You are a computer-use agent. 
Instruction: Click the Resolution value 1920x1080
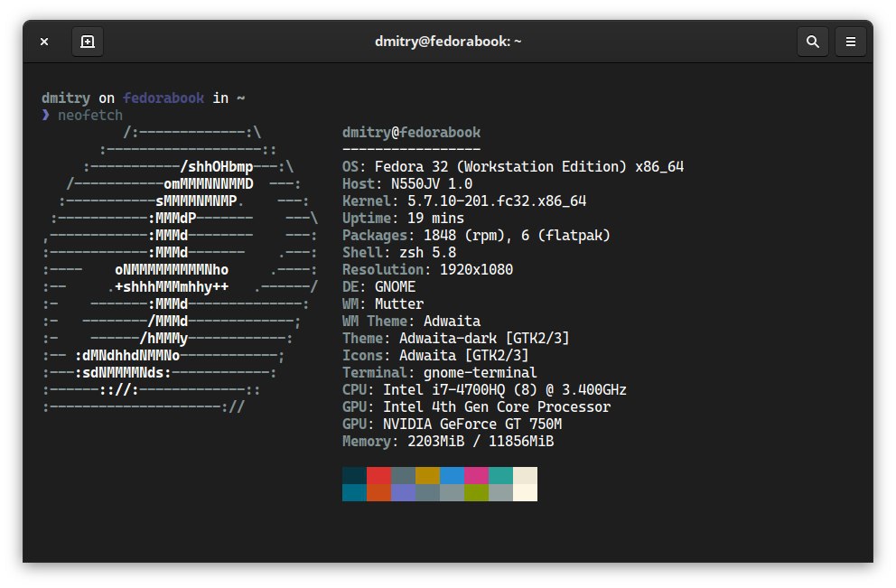click(477, 270)
